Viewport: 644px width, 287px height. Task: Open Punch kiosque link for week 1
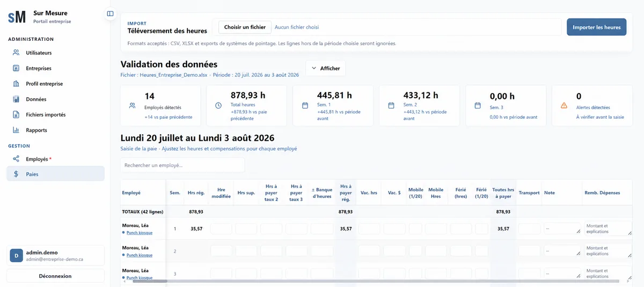pyautogui.click(x=140, y=233)
